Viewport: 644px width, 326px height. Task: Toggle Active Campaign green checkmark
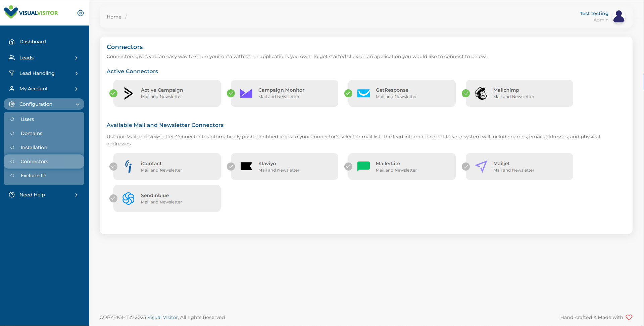(x=113, y=93)
